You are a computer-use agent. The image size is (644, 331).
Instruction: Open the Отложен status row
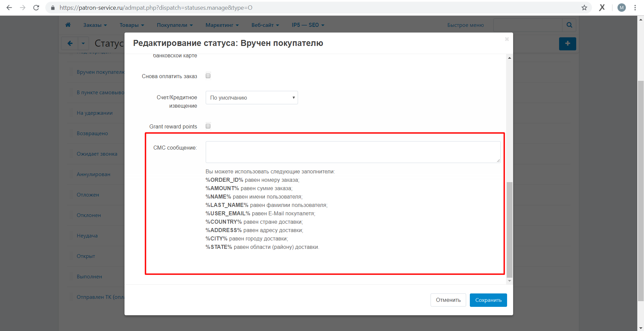pos(88,195)
